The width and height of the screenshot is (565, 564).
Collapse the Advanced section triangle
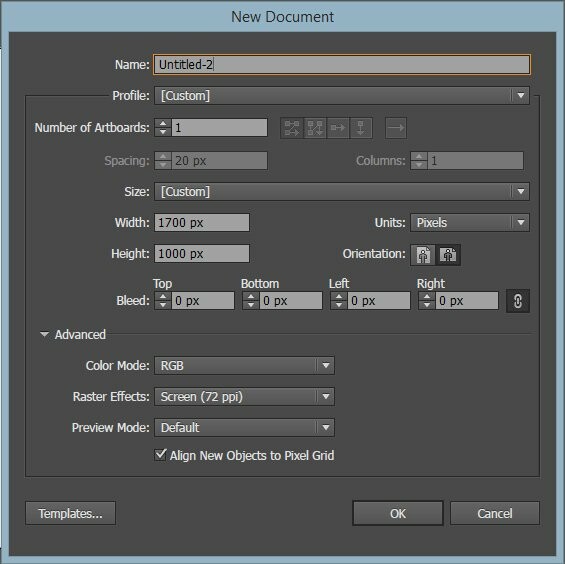[44, 334]
